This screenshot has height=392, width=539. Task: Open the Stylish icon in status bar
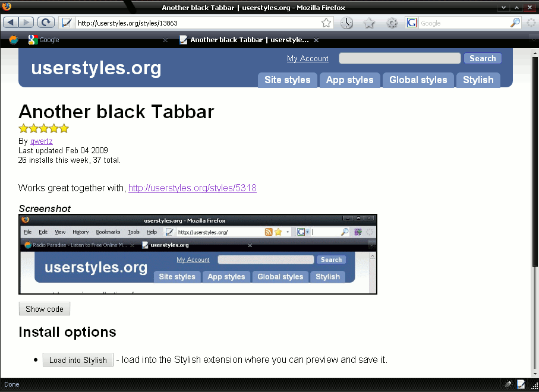coord(521,384)
